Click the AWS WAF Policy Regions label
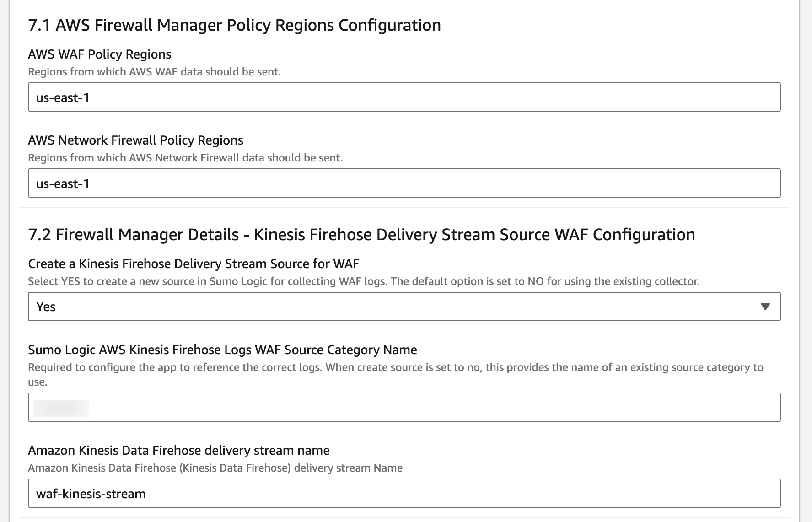This screenshot has height=522, width=812. coord(99,54)
